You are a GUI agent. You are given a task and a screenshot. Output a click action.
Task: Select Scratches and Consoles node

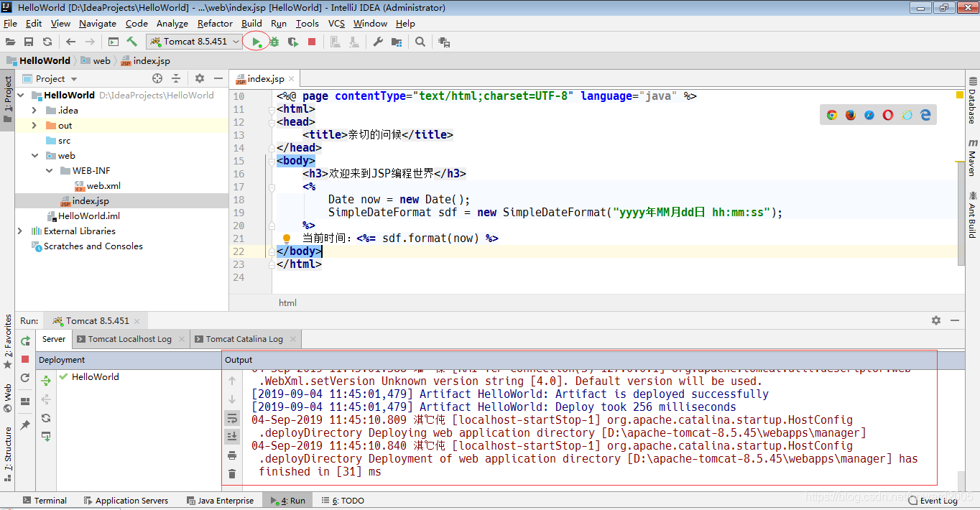click(93, 246)
